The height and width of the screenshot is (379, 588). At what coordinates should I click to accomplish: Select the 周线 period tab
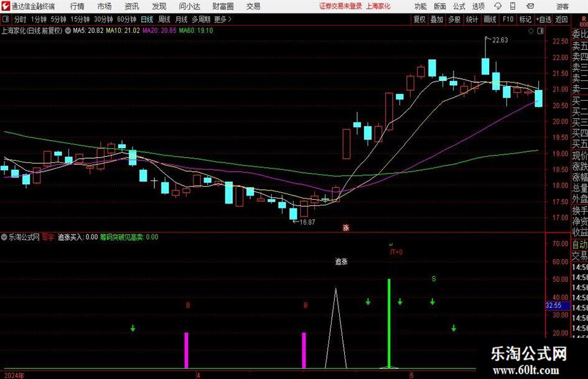click(x=164, y=19)
